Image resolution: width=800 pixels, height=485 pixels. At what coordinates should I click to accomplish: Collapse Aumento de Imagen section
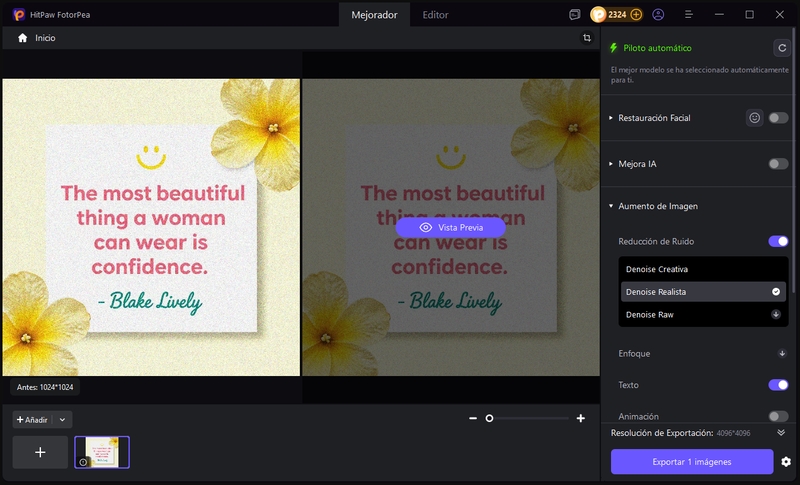pyautogui.click(x=611, y=206)
